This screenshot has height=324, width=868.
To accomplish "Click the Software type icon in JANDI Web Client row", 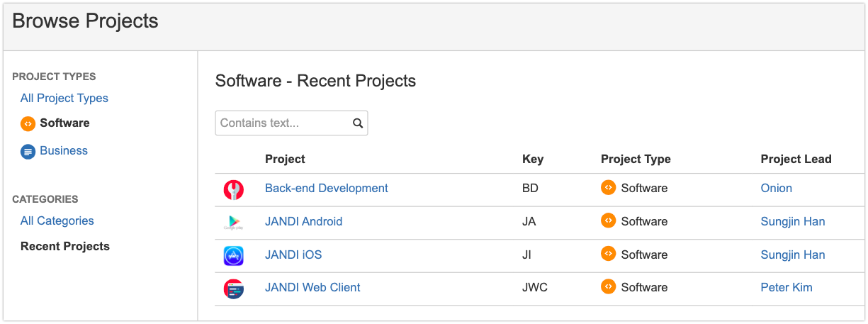I will click(x=608, y=286).
